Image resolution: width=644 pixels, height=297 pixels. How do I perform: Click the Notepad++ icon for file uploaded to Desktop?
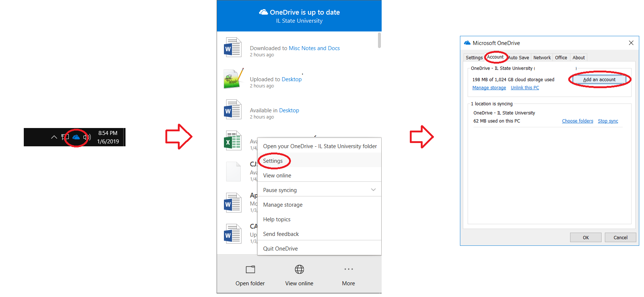point(233,78)
